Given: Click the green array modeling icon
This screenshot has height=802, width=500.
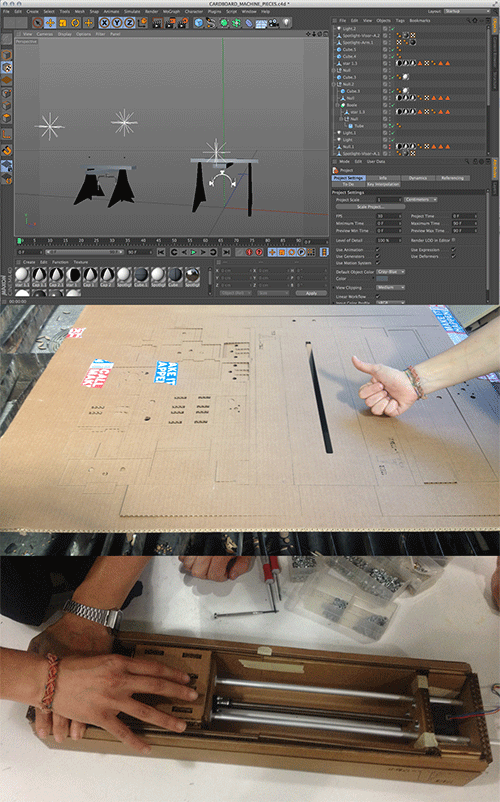Looking at the screenshot, I should [236, 23].
